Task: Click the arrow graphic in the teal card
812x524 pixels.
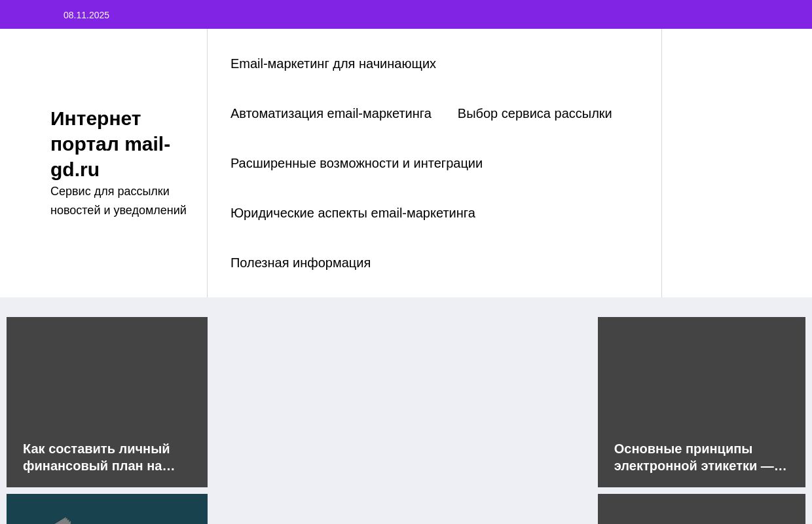Action: [x=65, y=519]
